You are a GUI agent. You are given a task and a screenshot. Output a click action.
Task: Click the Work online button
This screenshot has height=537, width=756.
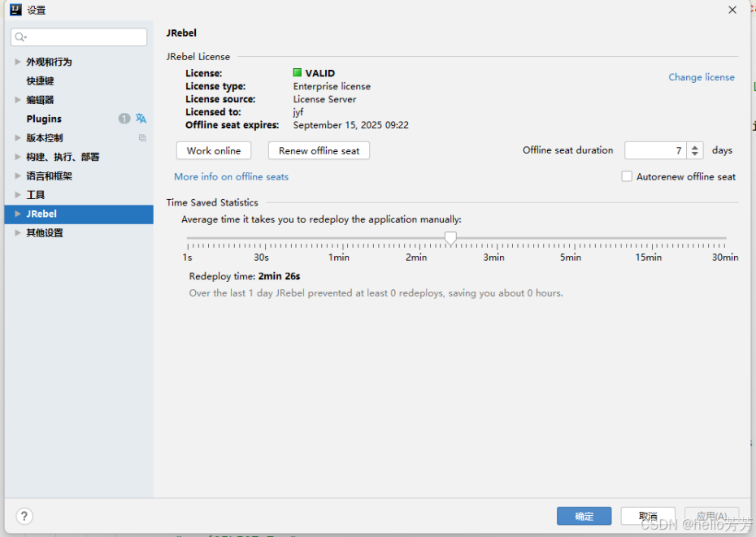point(214,150)
